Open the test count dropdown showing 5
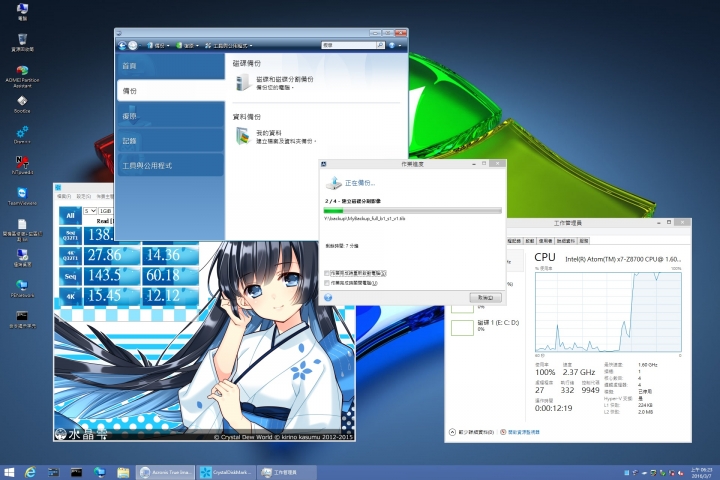Image resolution: width=720 pixels, height=480 pixels. [x=90, y=211]
